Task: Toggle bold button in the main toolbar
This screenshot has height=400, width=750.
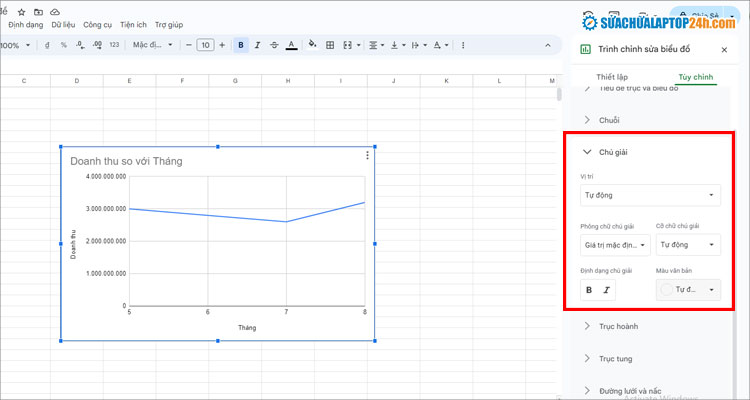Action: tap(241, 45)
